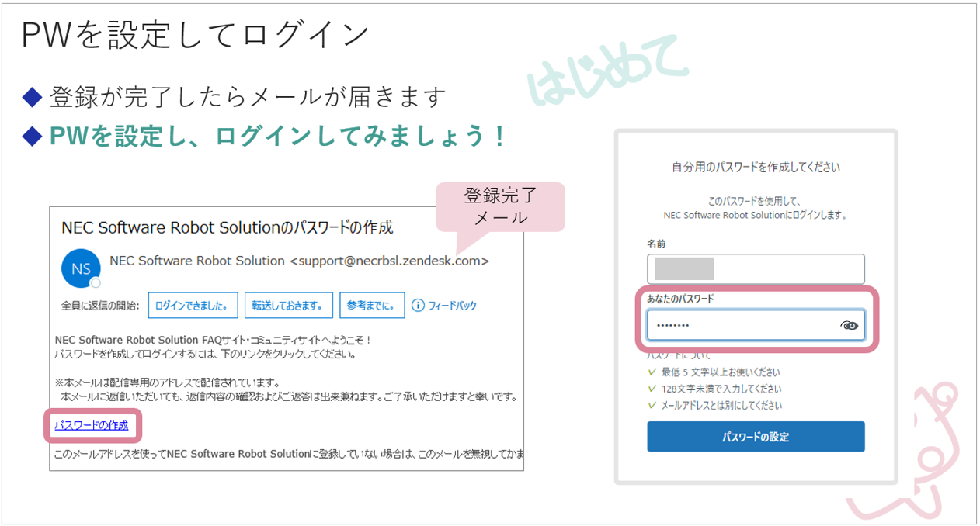Click the あなたのパスワード input field
This screenshot has height=526, width=980.
[x=756, y=326]
